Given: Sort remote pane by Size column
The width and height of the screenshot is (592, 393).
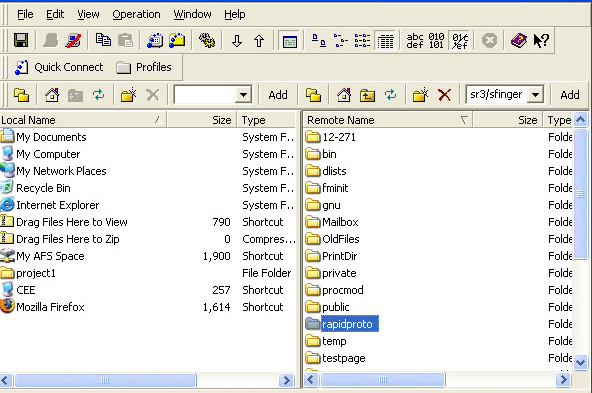Looking at the screenshot, I should (x=507, y=120).
